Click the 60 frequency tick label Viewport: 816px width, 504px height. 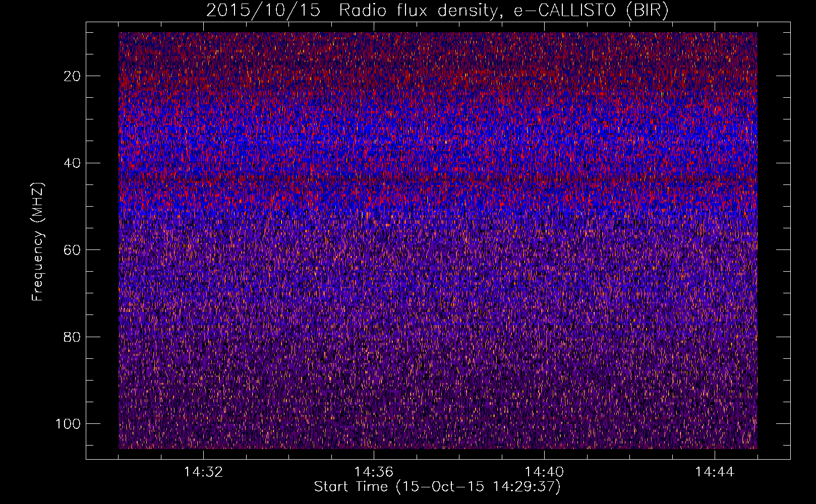73,250
